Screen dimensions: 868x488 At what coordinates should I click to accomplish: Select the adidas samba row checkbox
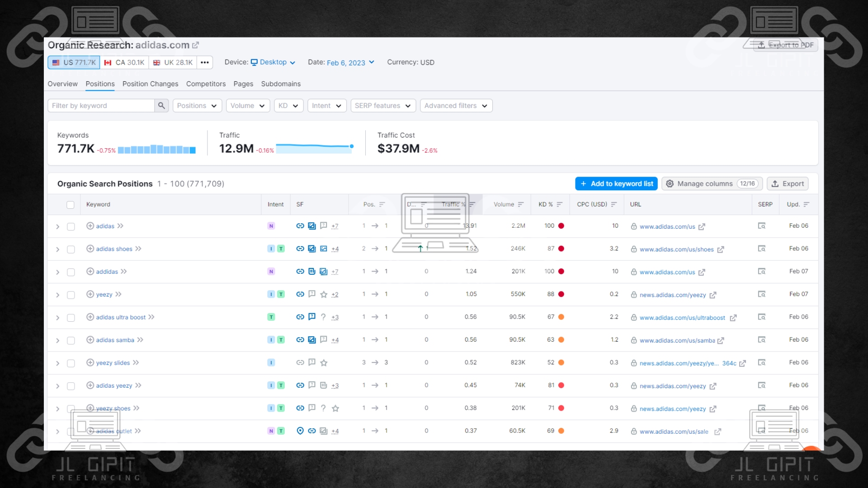[x=71, y=341]
